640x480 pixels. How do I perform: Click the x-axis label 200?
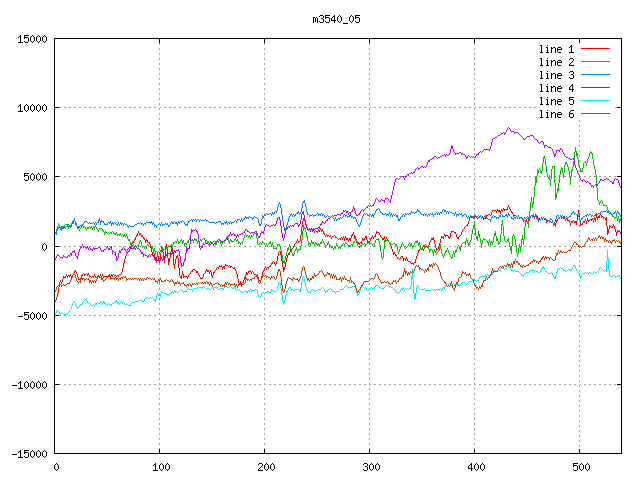pyautogui.click(x=266, y=467)
